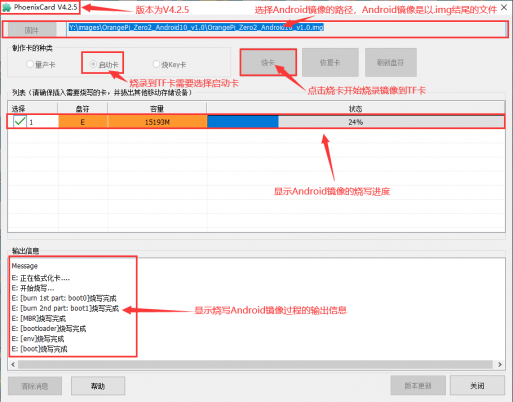This screenshot has width=513, height=402.
Task: Click the 帮助 help button
Action: [x=98, y=386]
